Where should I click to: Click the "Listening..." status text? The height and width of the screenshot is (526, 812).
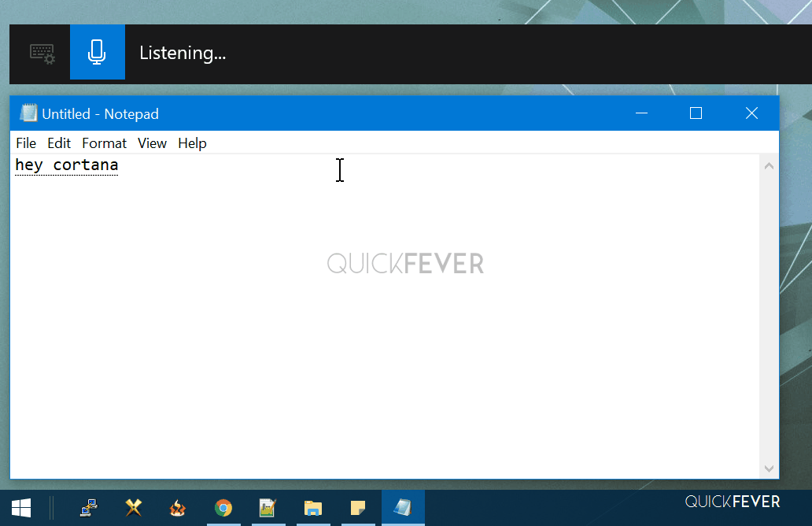(183, 53)
